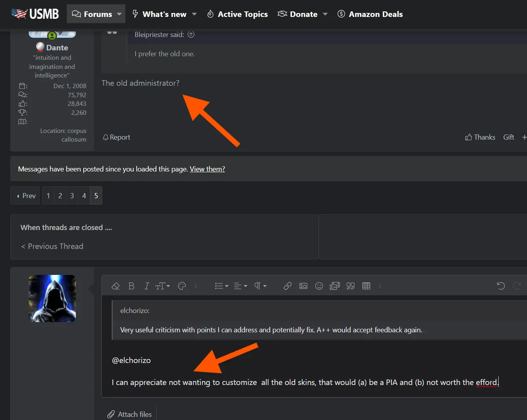Click the eraser remove formatting icon

click(x=116, y=286)
